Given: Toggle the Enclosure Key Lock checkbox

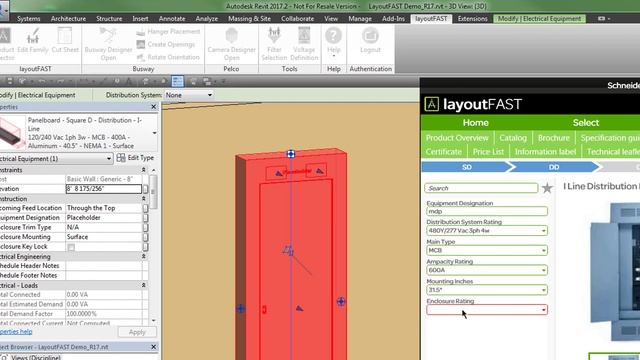Looking at the screenshot, I should coord(71,247).
